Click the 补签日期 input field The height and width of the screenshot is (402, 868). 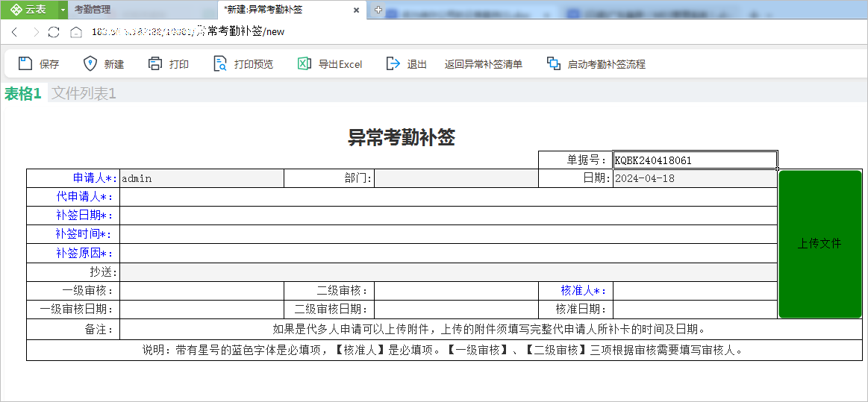pos(449,216)
